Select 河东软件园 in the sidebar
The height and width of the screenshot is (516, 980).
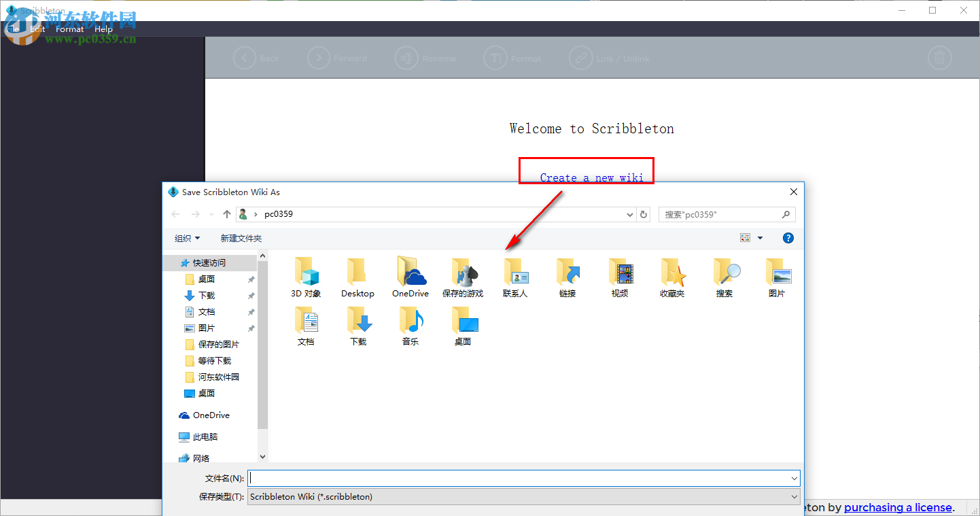click(219, 377)
